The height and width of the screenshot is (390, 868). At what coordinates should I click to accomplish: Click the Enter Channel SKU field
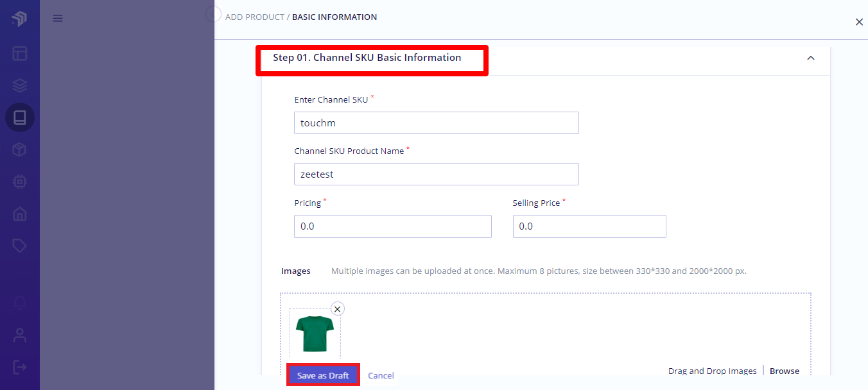(437, 123)
